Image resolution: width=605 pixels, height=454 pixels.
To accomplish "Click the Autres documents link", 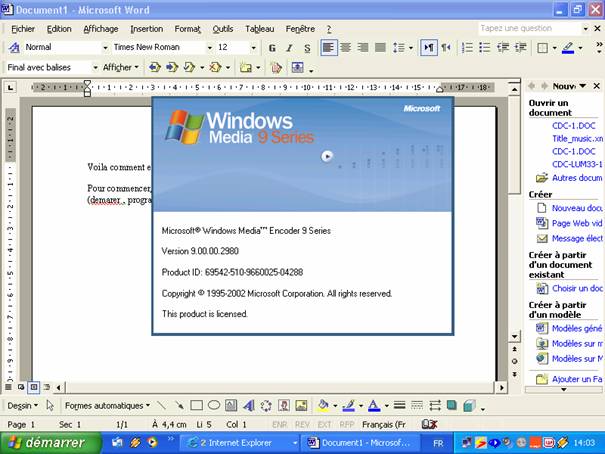I will [x=577, y=178].
